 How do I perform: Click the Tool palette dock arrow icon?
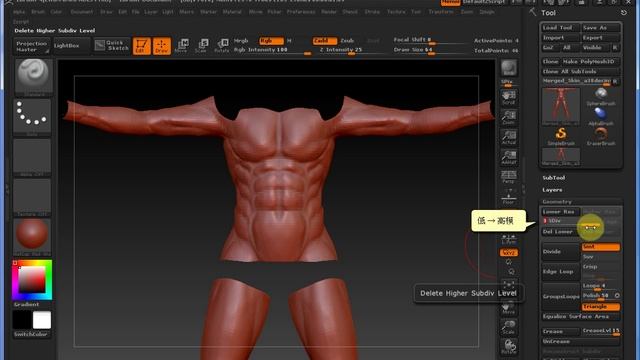coord(623,13)
